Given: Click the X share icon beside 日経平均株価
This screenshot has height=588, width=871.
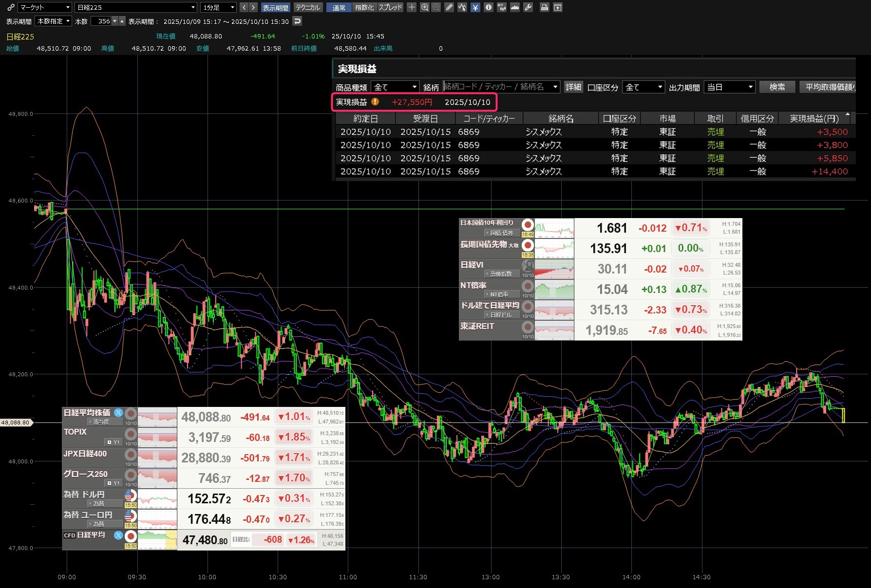Looking at the screenshot, I should [118, 413].
